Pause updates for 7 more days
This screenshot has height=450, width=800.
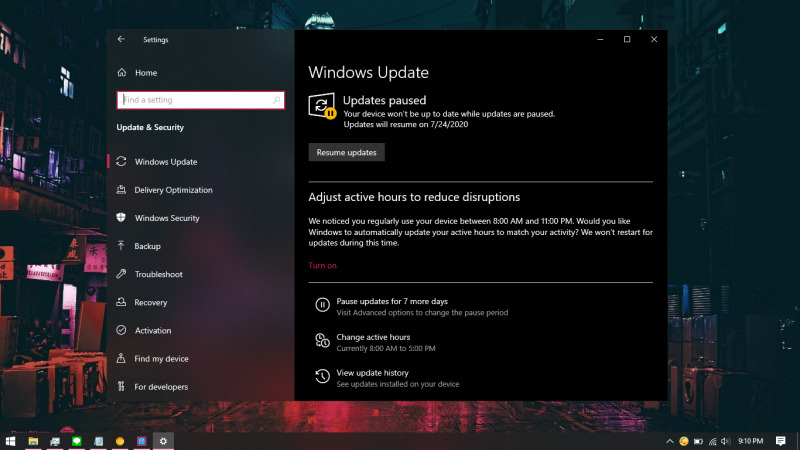tap(392, 302)
